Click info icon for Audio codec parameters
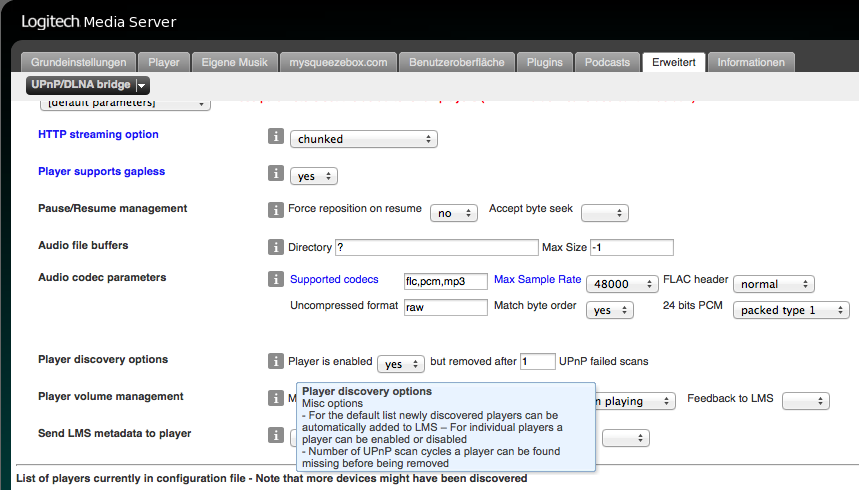Viewport: 859px width, 490px height. pos(276,279)
